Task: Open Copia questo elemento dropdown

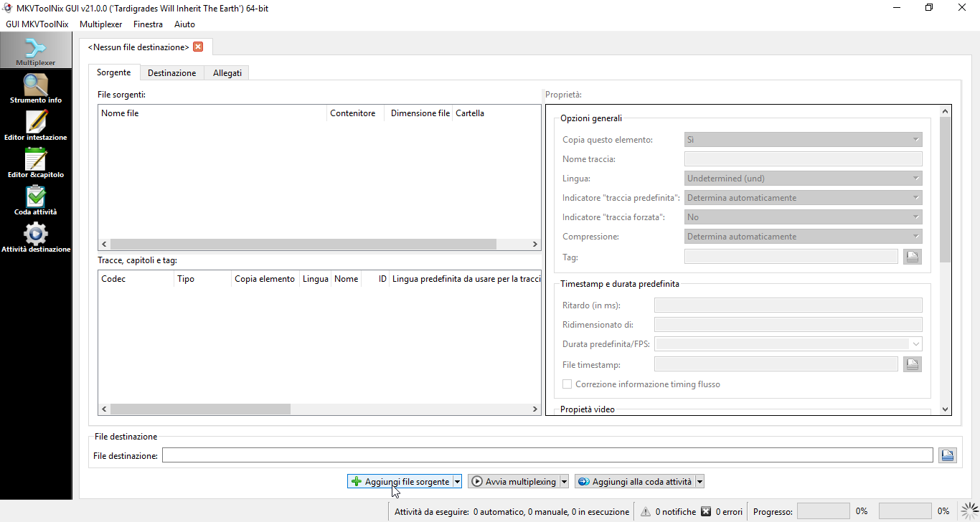Action: pyautogui.click(x=804, y=140)
